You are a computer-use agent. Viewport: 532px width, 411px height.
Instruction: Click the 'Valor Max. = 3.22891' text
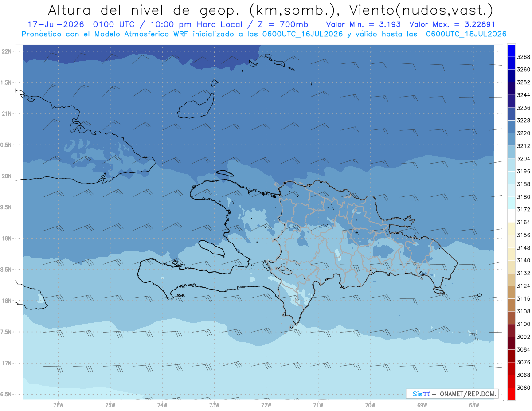tap(453, 24)
